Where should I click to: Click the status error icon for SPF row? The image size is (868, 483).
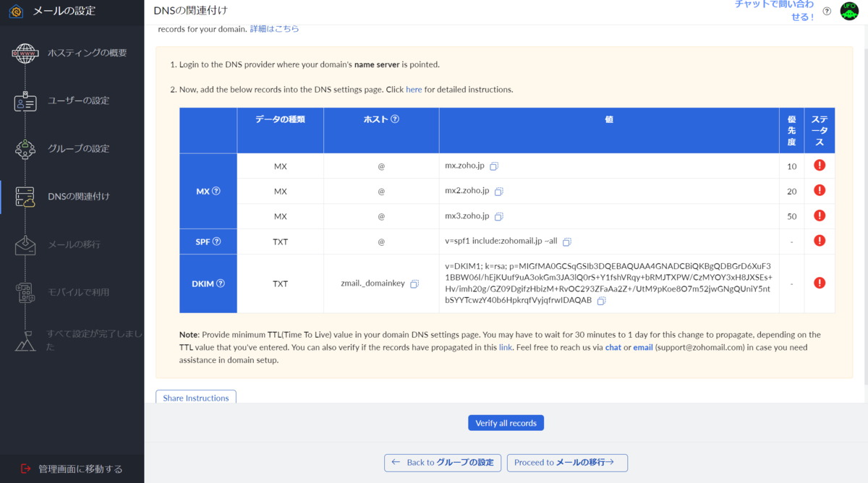click(x=820, y=241)
